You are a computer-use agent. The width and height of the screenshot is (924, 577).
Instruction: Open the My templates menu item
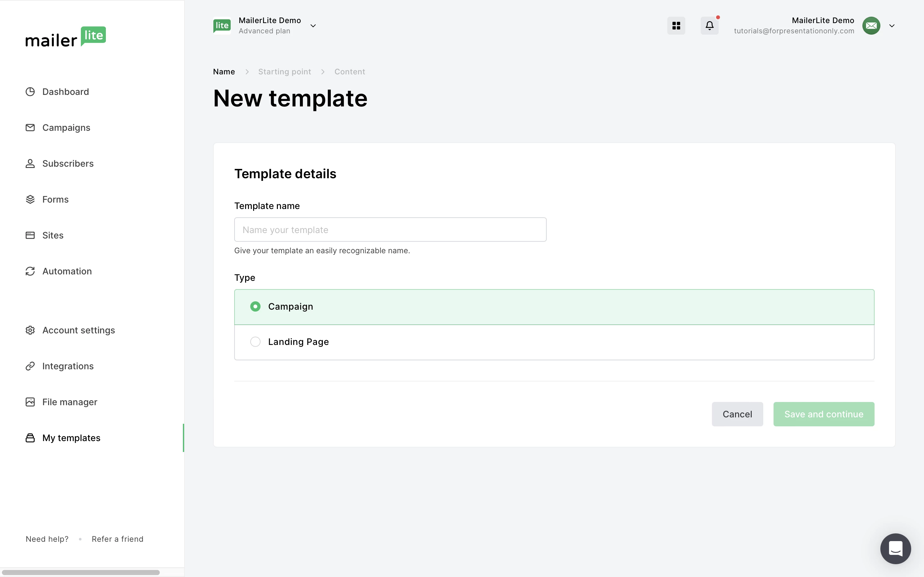coord(72,438)
